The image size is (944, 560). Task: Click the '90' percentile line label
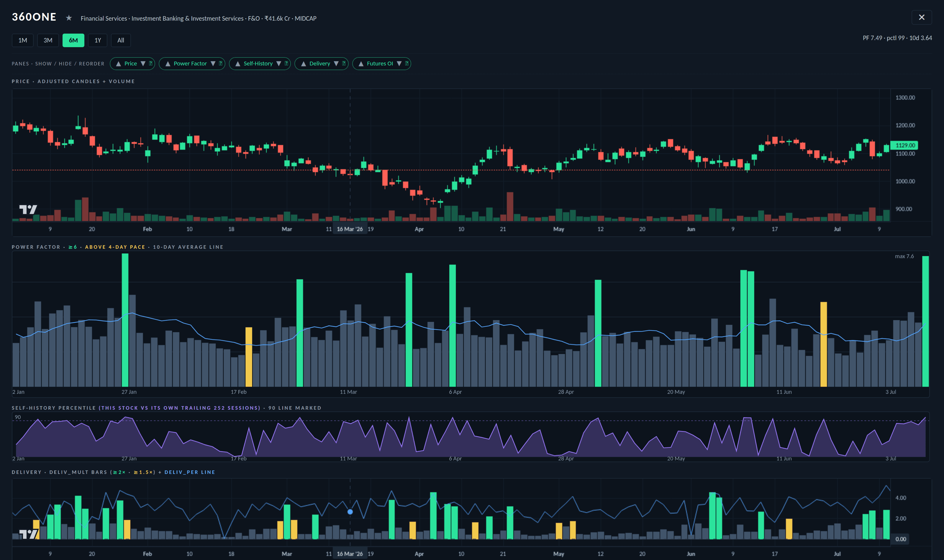[x=18, y=417]
